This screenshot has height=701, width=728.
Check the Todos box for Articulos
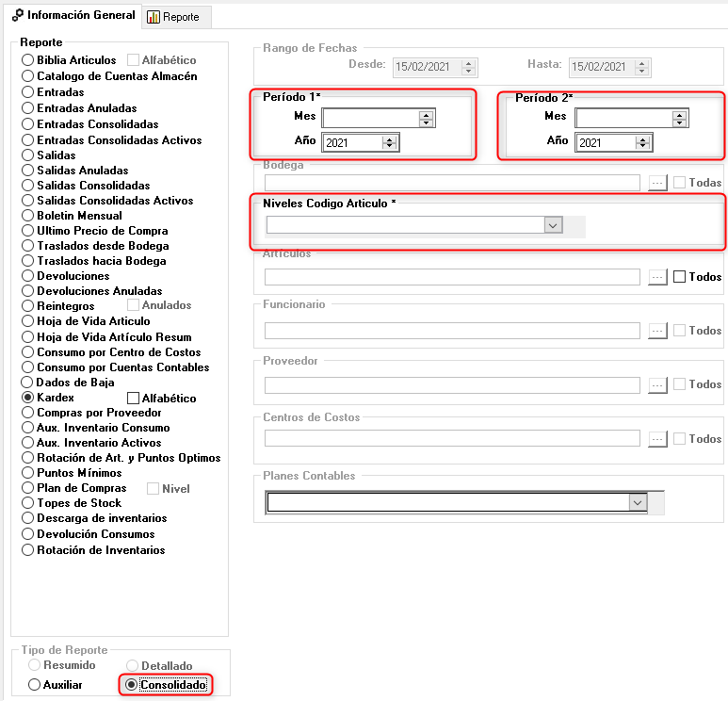pyautogui.click(x=680, y=277)
